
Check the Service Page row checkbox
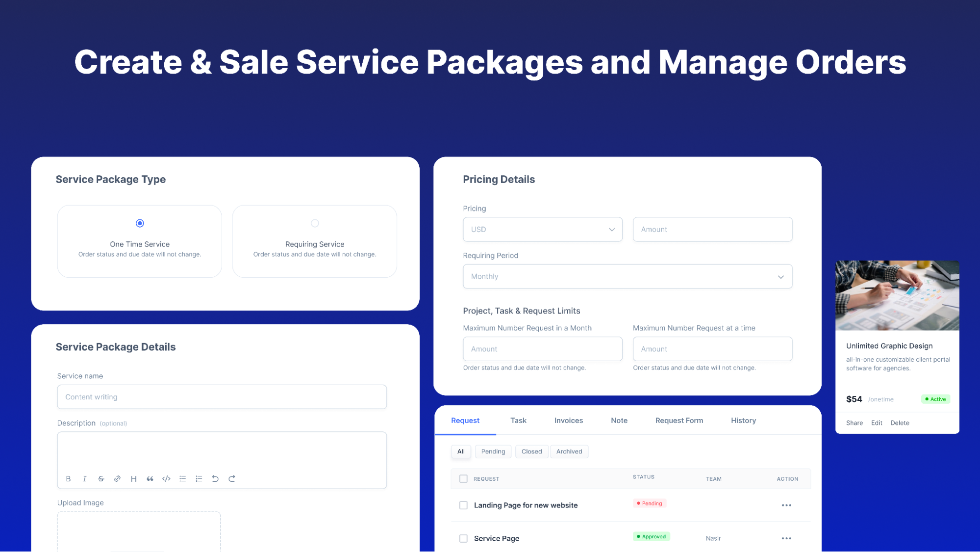click(463, 538)
